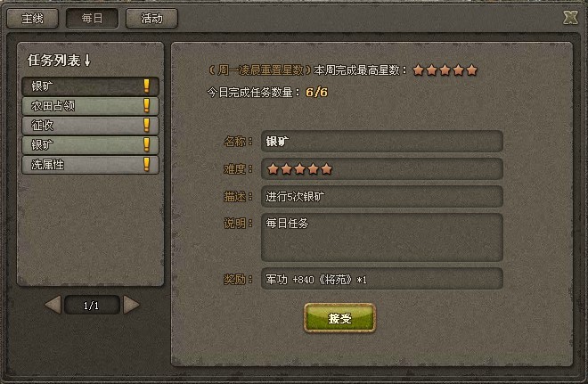Click exclamation icon beside 洗属性
Viewport: 588px width, 384px height.
pyautogui.click(x=147, y=164)
